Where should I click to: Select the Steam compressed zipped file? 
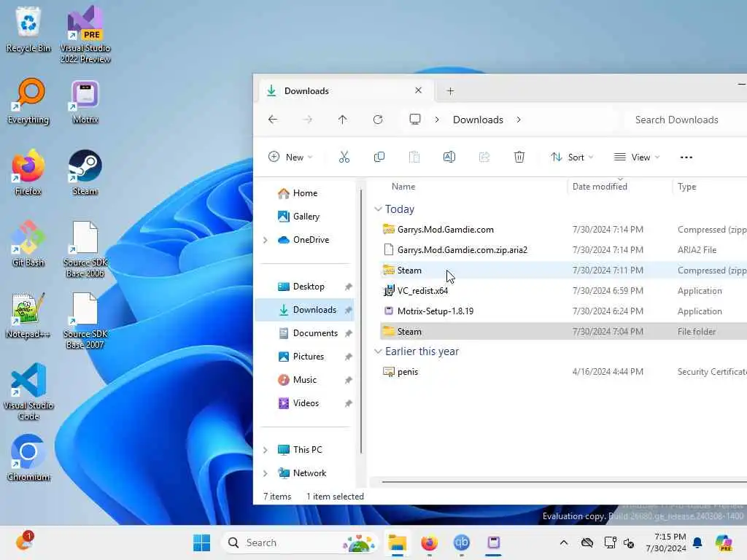[x=564, y=271]
